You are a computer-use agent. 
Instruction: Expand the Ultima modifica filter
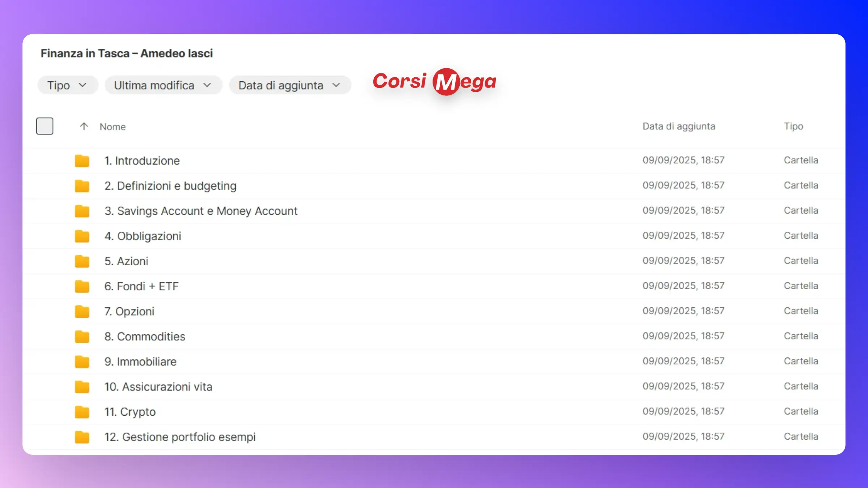tap(163, 85)
